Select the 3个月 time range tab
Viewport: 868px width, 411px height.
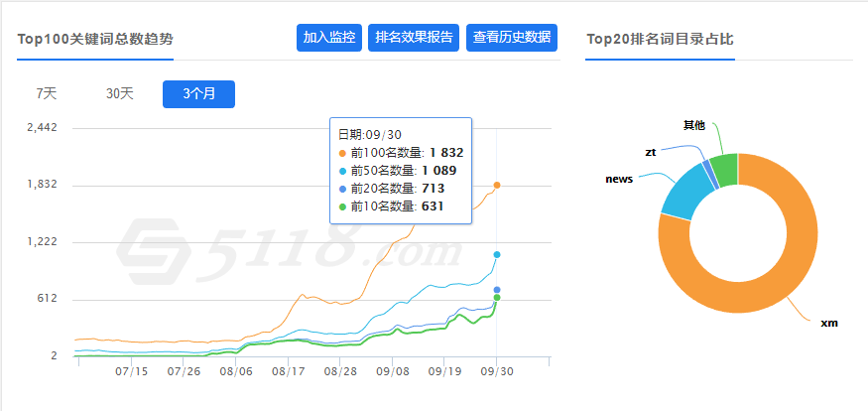tap(198, 94)
